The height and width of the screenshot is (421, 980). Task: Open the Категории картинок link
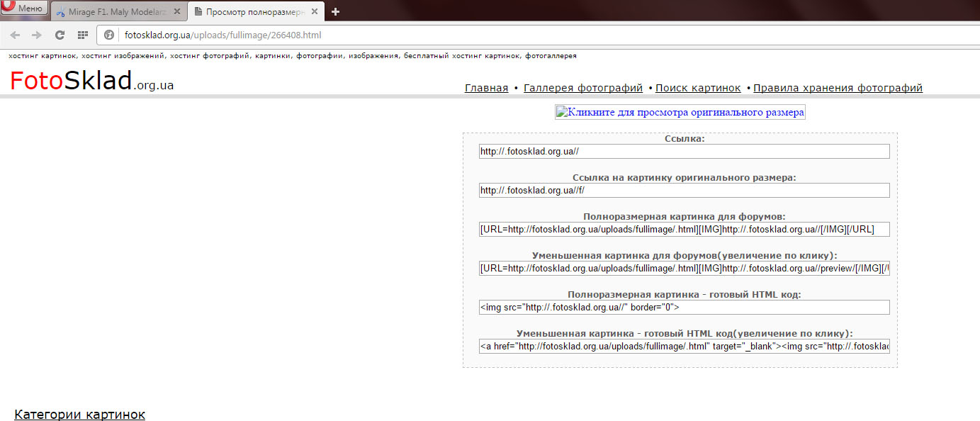coord(80,415)
